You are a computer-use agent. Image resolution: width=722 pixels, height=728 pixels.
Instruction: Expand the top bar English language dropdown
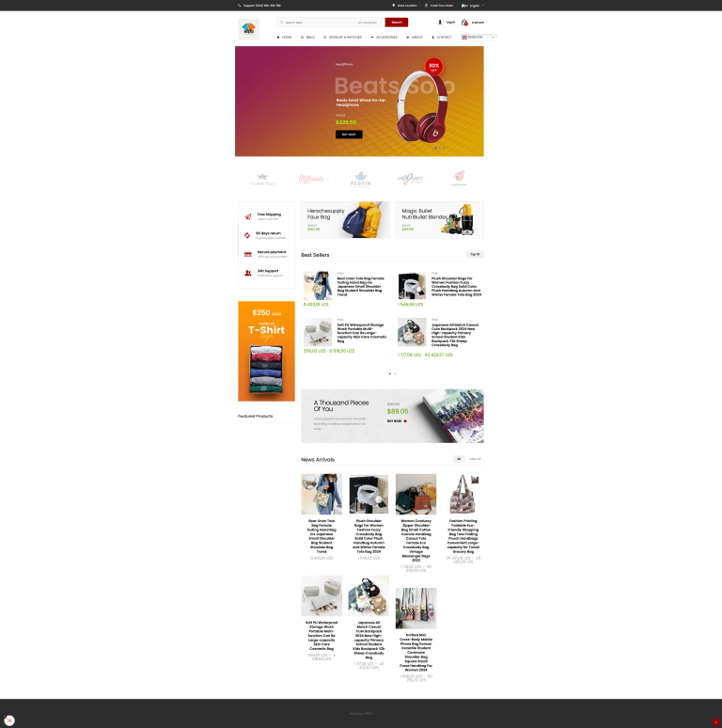[472, 6]
